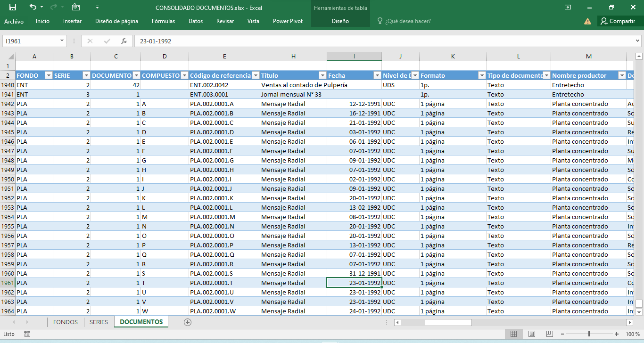Image resolution: width=644 pixels, height=343 pixels.
Task: Open the Fecha column filter dropdown
Action: [377, 75]
